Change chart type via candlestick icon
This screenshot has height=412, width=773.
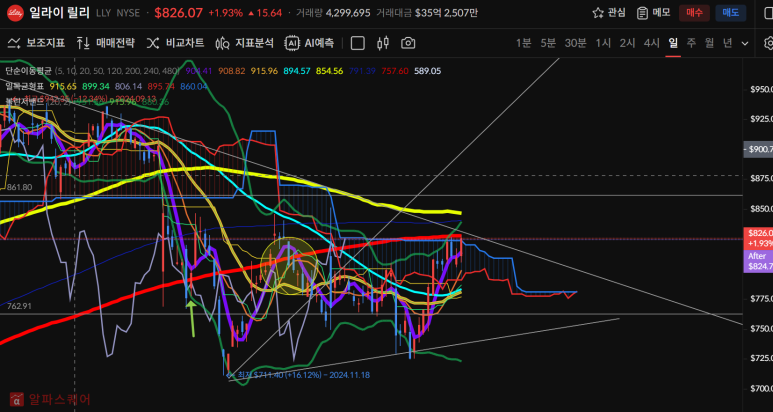point(383,43)
